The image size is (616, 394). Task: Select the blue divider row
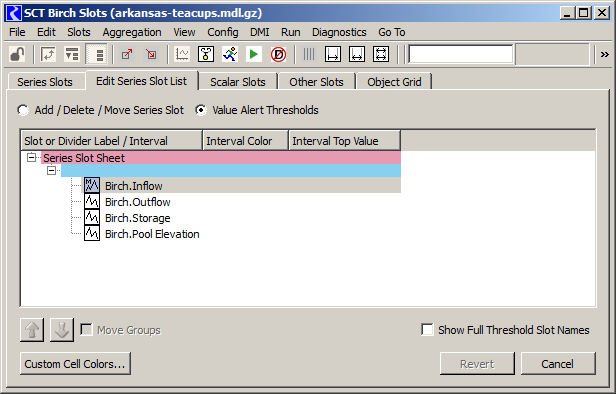click(x=231, y=170)
